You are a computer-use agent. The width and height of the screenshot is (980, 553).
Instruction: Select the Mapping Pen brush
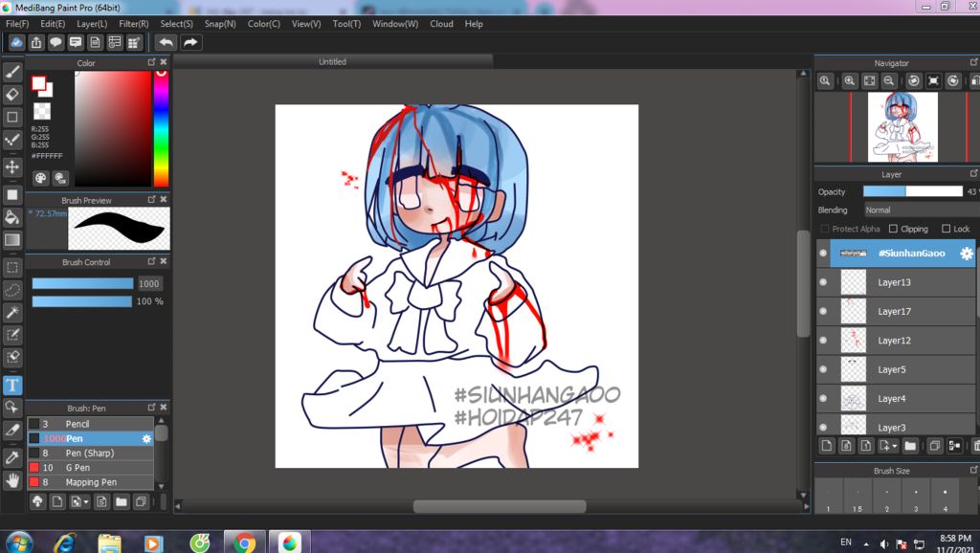click(90, 482)
